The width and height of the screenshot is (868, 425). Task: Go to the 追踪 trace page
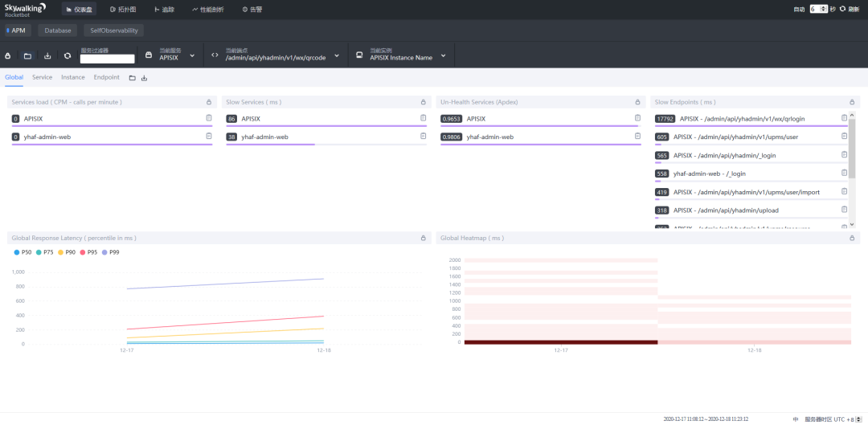pos(165,10)
